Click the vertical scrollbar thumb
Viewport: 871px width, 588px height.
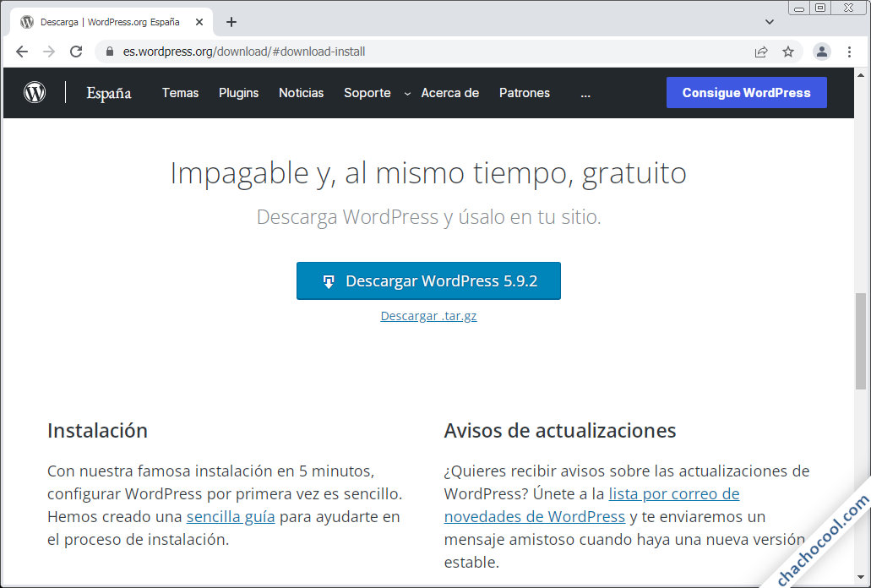tap(861, 341)
